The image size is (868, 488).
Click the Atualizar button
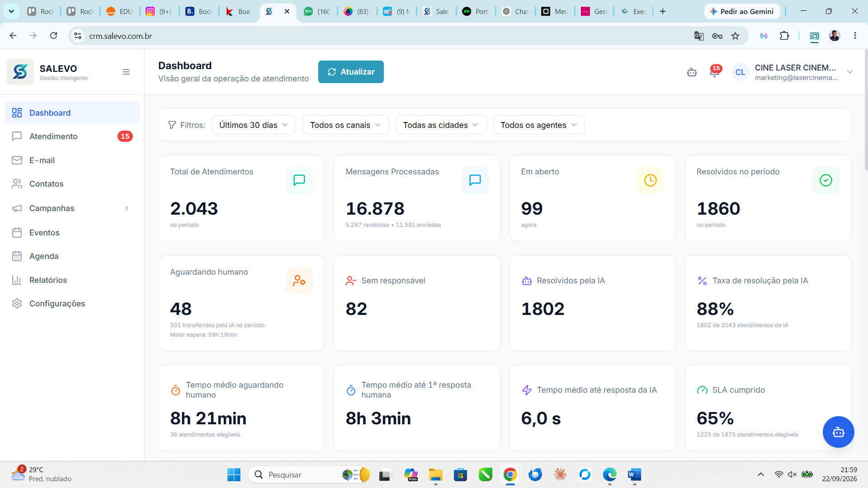(x=351, y=72)
